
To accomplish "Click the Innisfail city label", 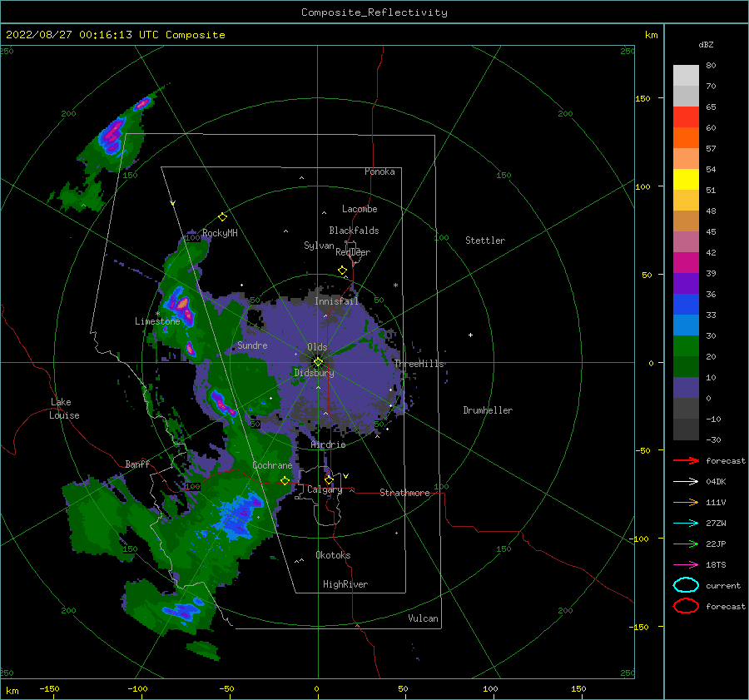I will click(336, 301).
